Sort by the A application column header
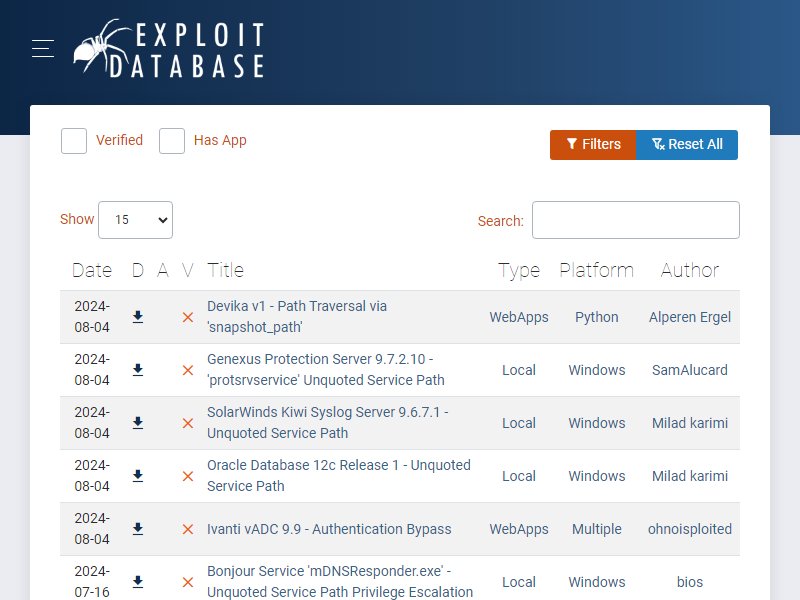Viewport: 800px width, 600px height. click(x=163, y=270)
